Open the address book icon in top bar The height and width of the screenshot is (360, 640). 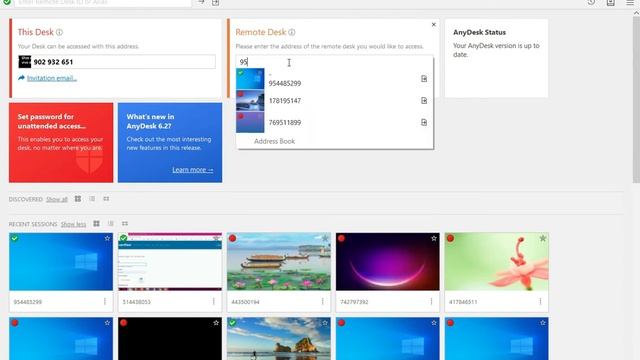pyautogui.click(x=611, y=2)
